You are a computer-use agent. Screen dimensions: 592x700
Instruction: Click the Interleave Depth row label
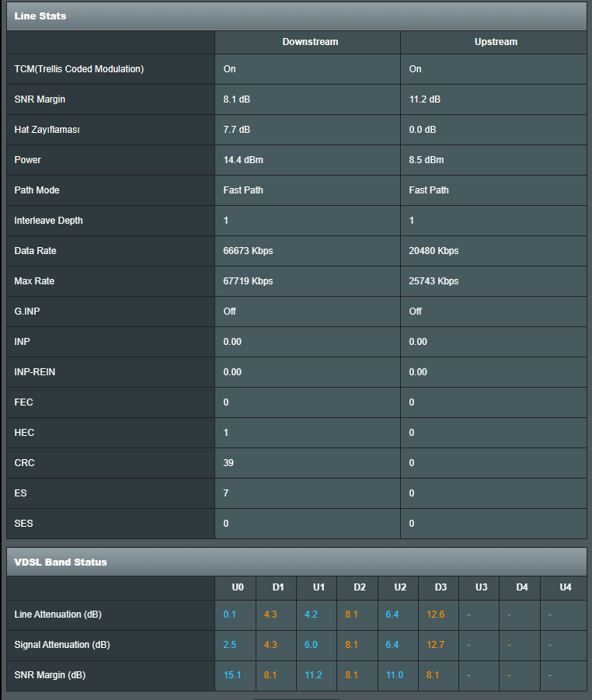coord(48,221)
